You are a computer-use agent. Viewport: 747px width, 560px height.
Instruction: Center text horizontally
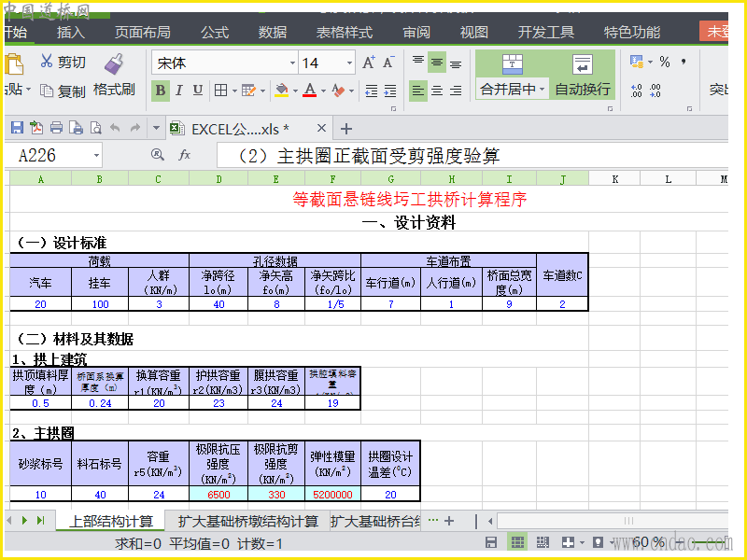pyautogui.click(x=436, y=91)
